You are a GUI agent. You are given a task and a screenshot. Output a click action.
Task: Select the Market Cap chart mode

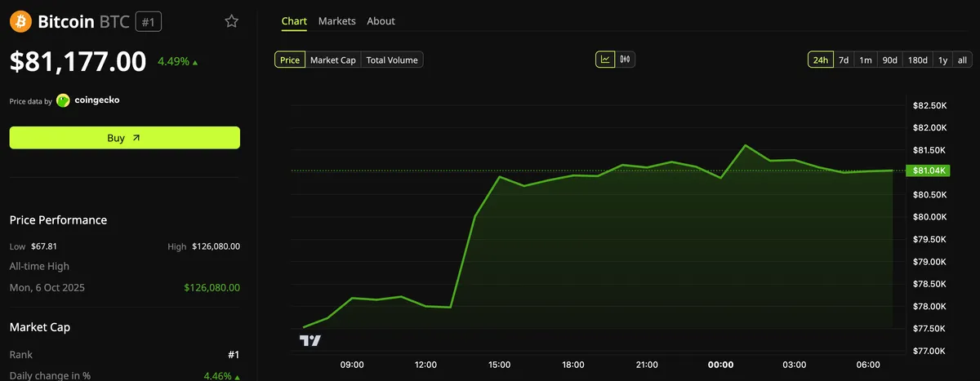[x=333, y=60]
